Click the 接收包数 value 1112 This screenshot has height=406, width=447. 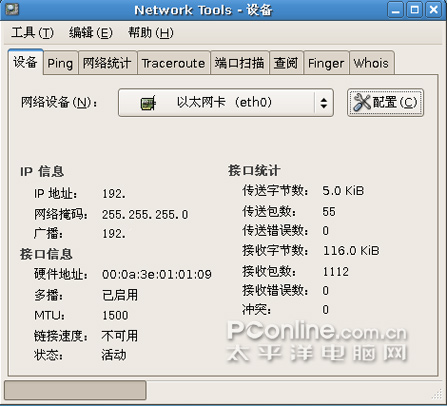point(336,272)
